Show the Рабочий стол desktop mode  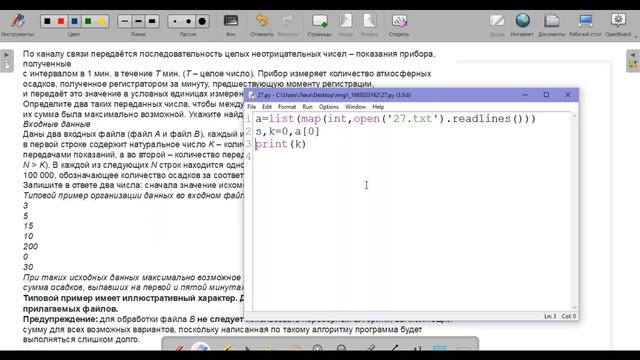585,24
